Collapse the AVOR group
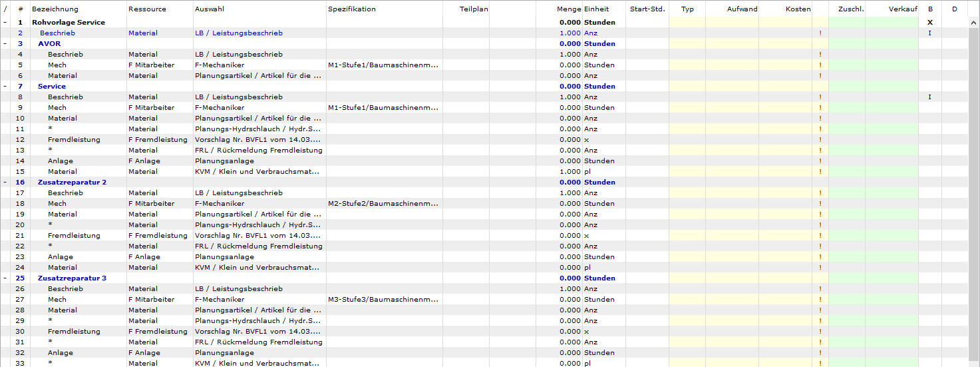The width and height of the screenshot is (980, 367). [5, 44]
